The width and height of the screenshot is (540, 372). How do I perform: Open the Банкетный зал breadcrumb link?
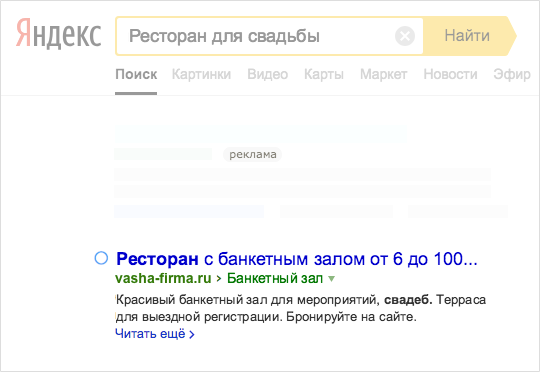click(x=275, y=278)
